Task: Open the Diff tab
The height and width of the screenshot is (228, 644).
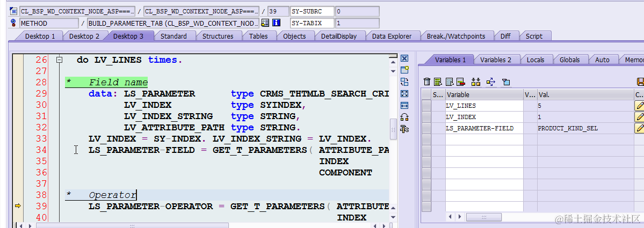Action: (505, 36)
